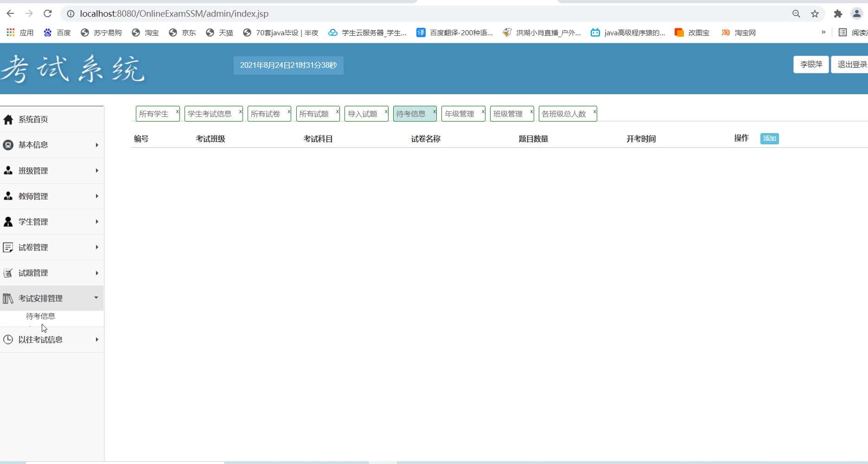
Task: Click the 考试安排管理 books icon
Action: (x=8, y=298)
